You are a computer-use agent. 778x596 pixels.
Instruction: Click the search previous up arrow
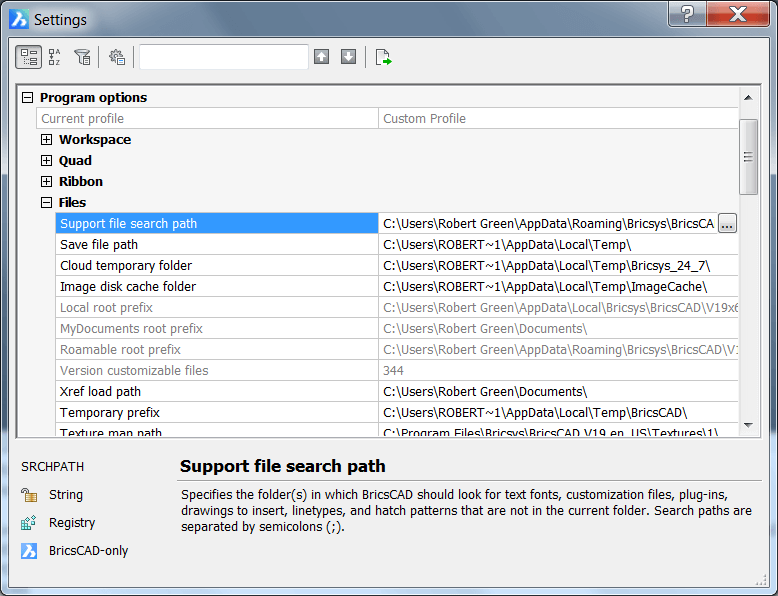[x=322, y=57]
